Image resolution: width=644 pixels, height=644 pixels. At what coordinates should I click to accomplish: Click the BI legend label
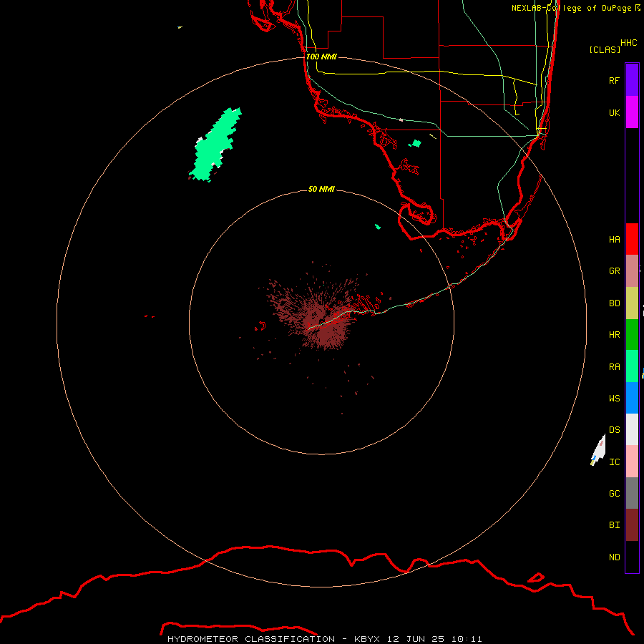(x=614, y=525)
